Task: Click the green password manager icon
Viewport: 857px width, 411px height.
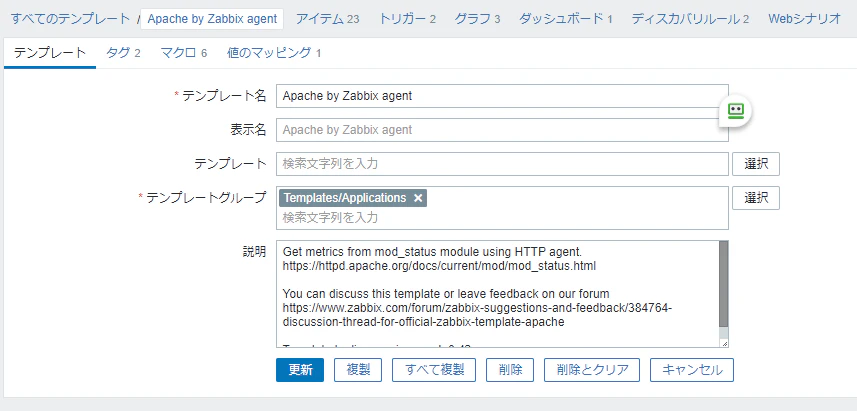Action: (x=736, y=111)
